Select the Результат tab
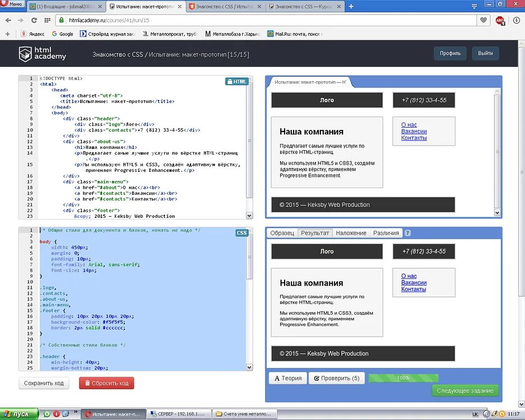 [315, 233]
